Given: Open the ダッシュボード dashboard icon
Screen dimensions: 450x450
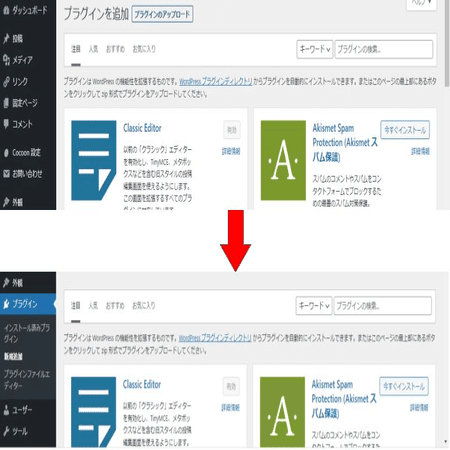Looking at the screenshot, I should (6, 10).
